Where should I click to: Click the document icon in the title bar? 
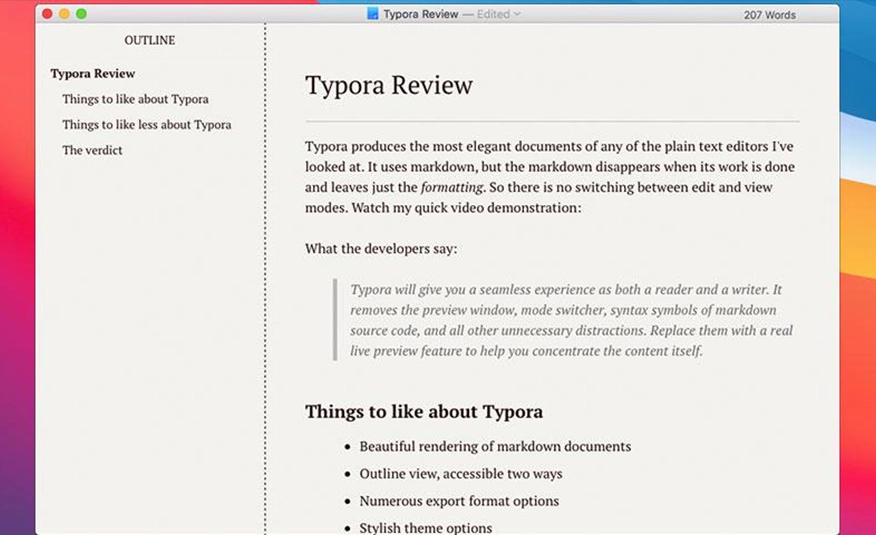coord(373,14)
